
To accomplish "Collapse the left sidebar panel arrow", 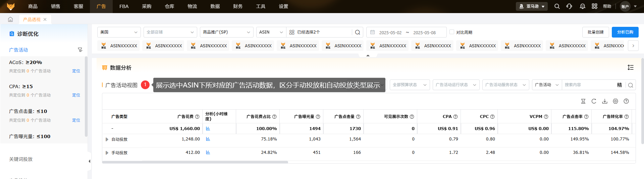I will click(89, 161).
